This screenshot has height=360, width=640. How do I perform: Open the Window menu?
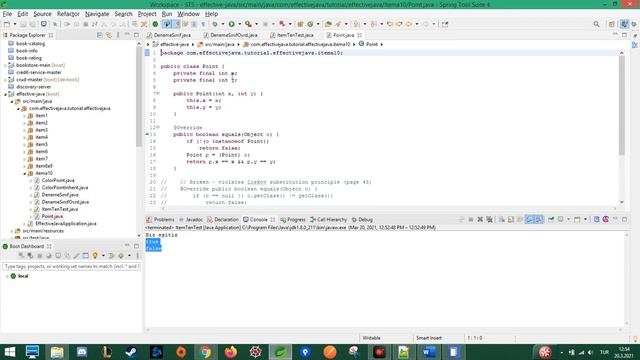(188, 14)
